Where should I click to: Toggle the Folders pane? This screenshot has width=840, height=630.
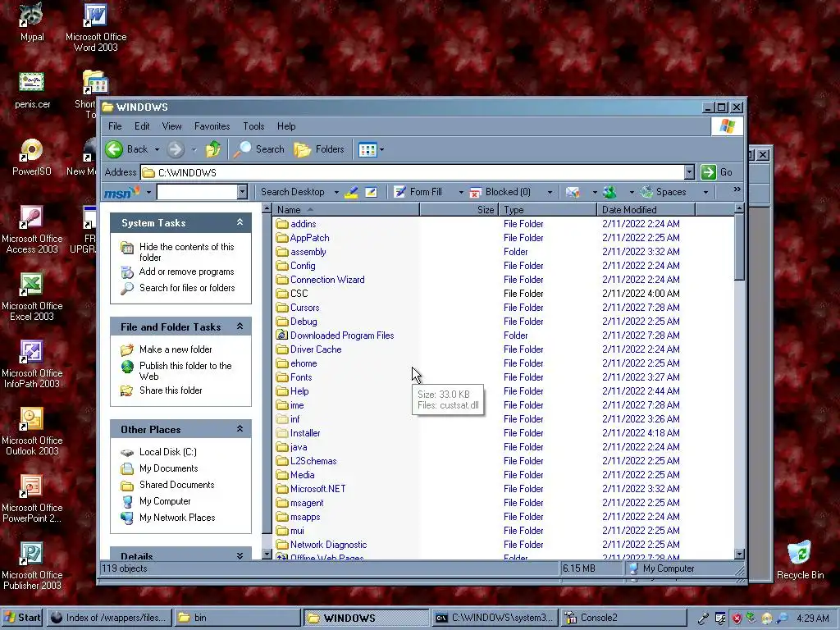point(319,149)
